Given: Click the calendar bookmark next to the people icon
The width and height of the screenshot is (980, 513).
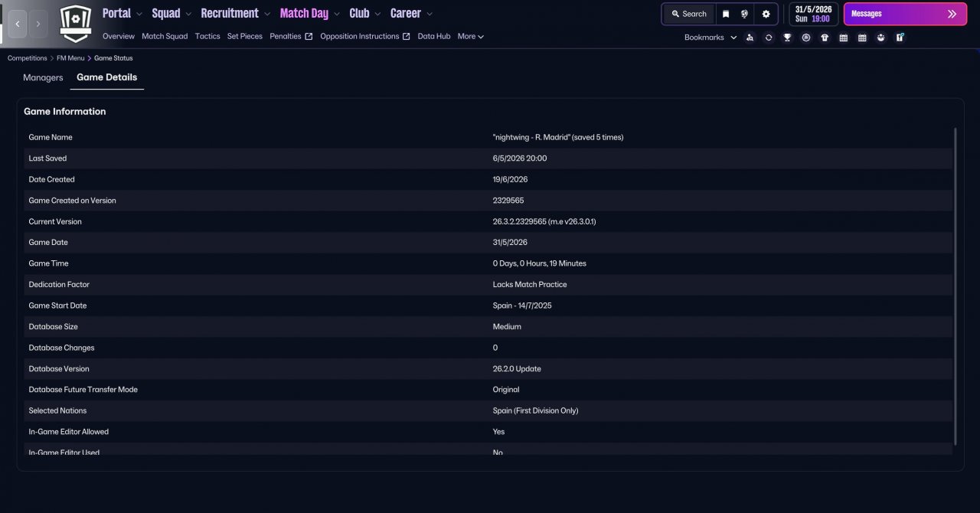Looking at the screenshot, I should pyautogui.click(x=862, y=38).
